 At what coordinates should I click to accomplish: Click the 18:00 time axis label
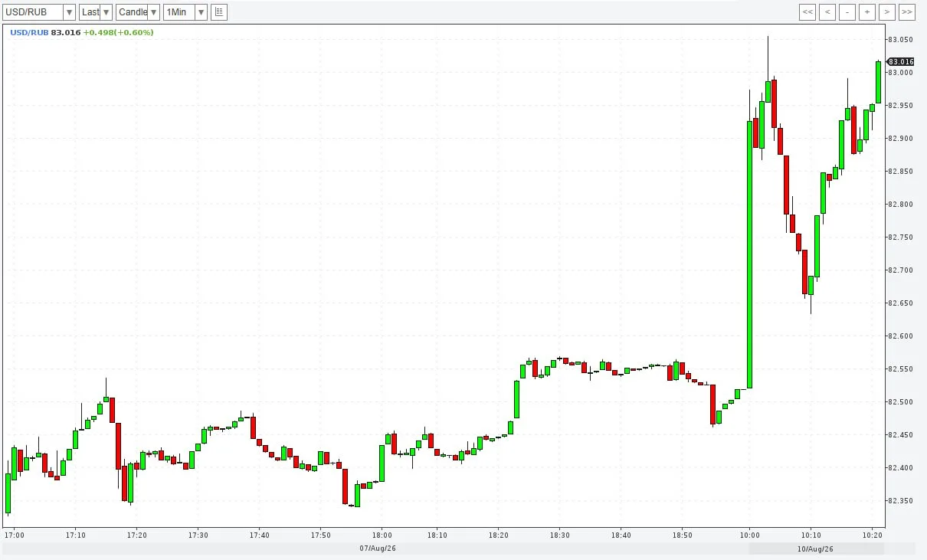(x=382, y=535)
